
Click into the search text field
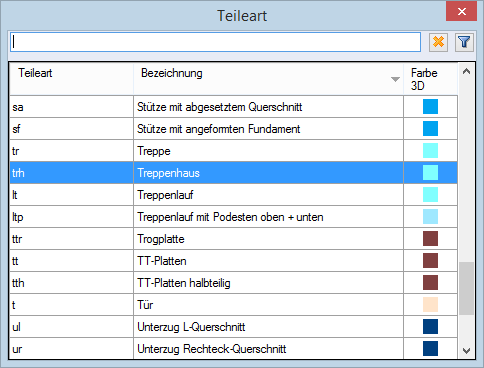pos(215,42)
